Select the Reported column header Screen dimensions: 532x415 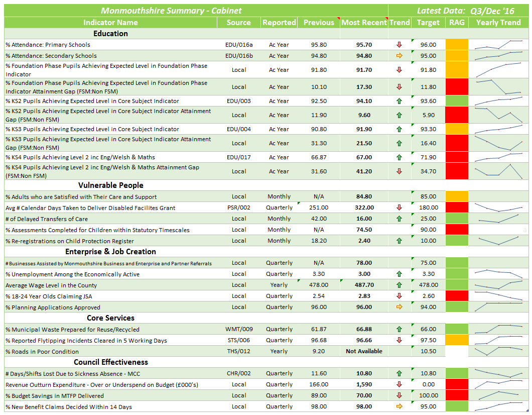[279, 23]
